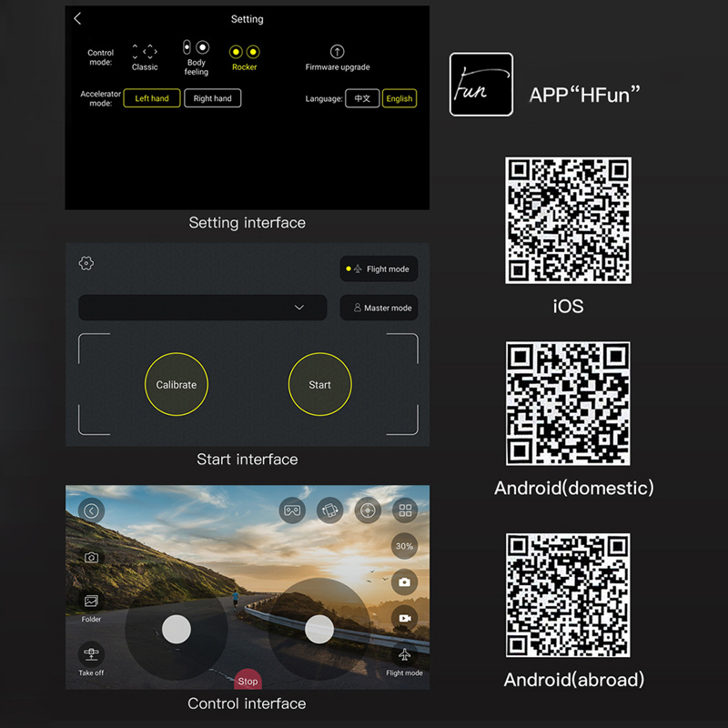
Task: Open VR goggles view
Action: [x=292, y=511]
